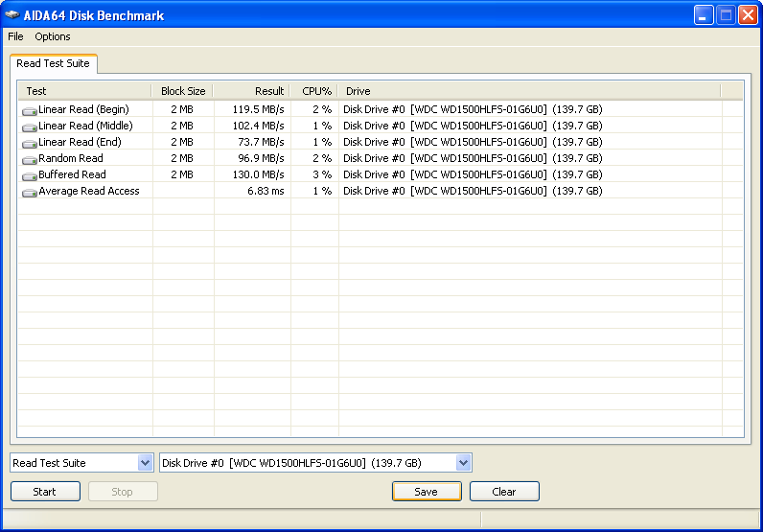Image resolution: width=763 pixels, height=532 pixels.
Task: Click the Linear Read (Middle) drive icon
Action: 29,127
